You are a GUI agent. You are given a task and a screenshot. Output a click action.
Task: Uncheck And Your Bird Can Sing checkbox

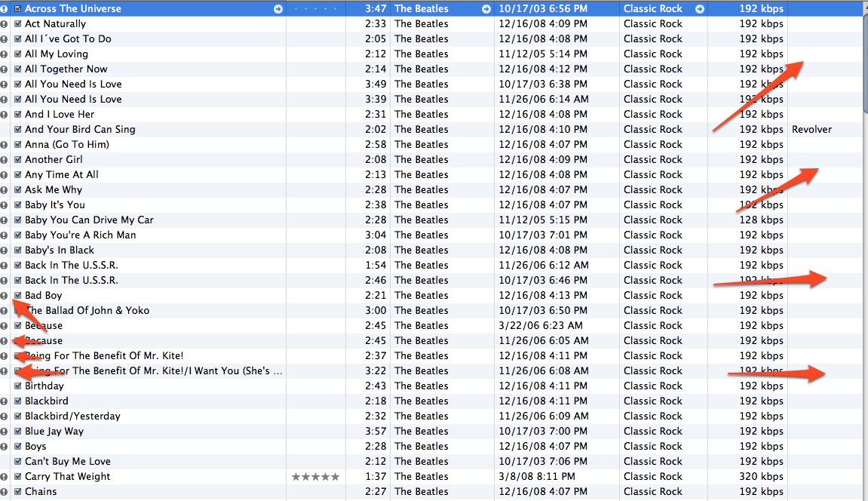click(x=17, y=130)
